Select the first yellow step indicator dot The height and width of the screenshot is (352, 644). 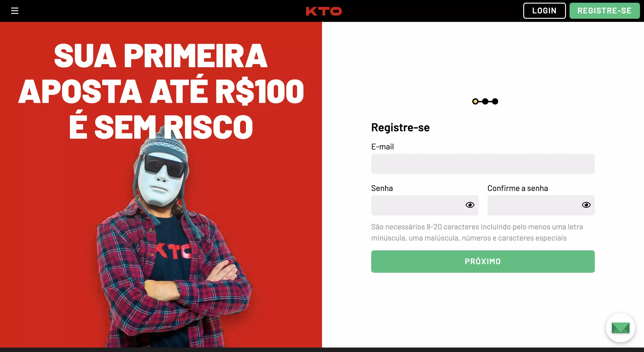475,101
